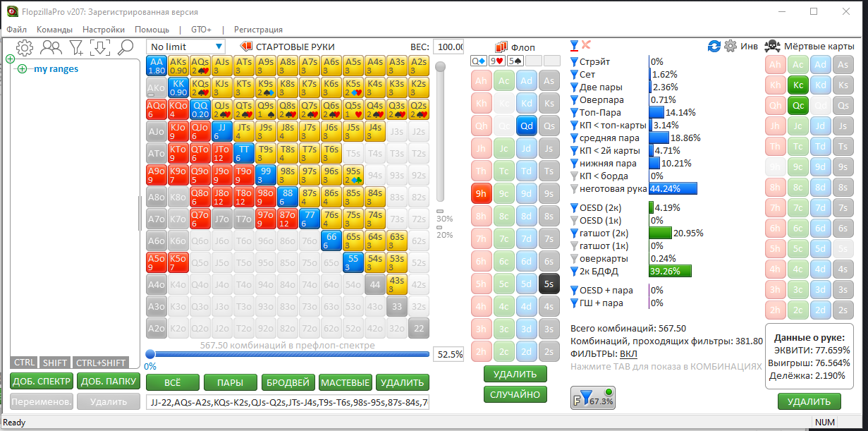Adjust the horizontal range percentage slider
The width and height of the screenshot is (868, 431).
288,354
